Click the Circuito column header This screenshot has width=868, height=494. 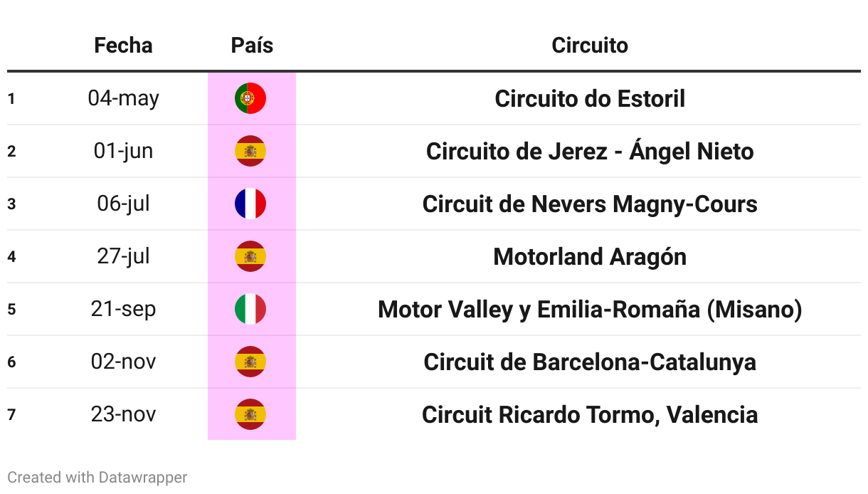pyautogui.click(x=590, y=46)
